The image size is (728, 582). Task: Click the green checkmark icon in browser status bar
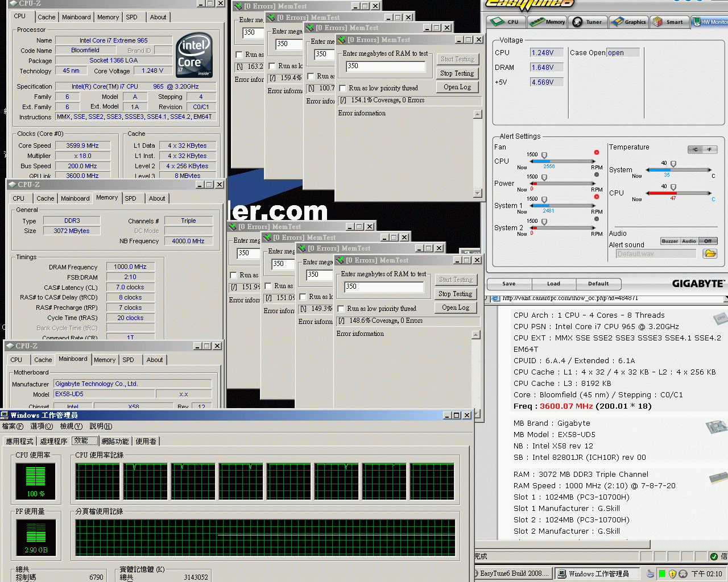pyautogui.click(x=714, y=556)
